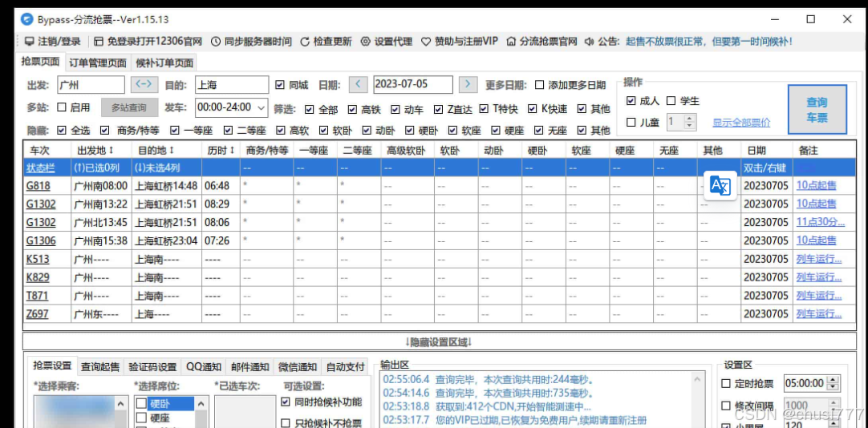Click the 出发 station input field
Screen dimensions: 868x428
91,85
